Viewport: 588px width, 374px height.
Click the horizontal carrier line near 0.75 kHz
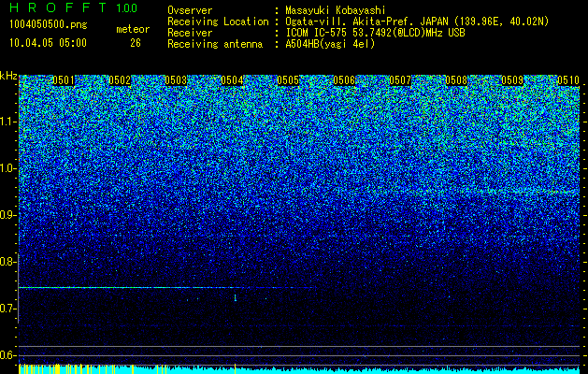coord(165,288)
